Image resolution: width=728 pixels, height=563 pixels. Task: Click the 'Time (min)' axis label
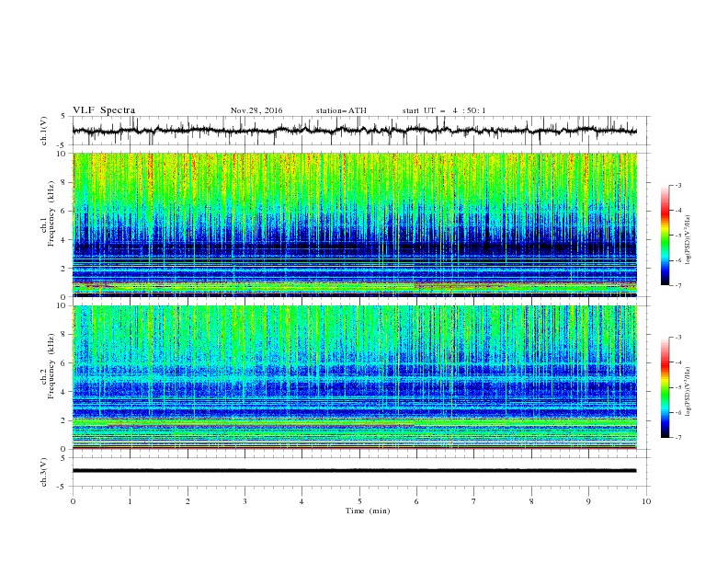click(x=368, y=511)
